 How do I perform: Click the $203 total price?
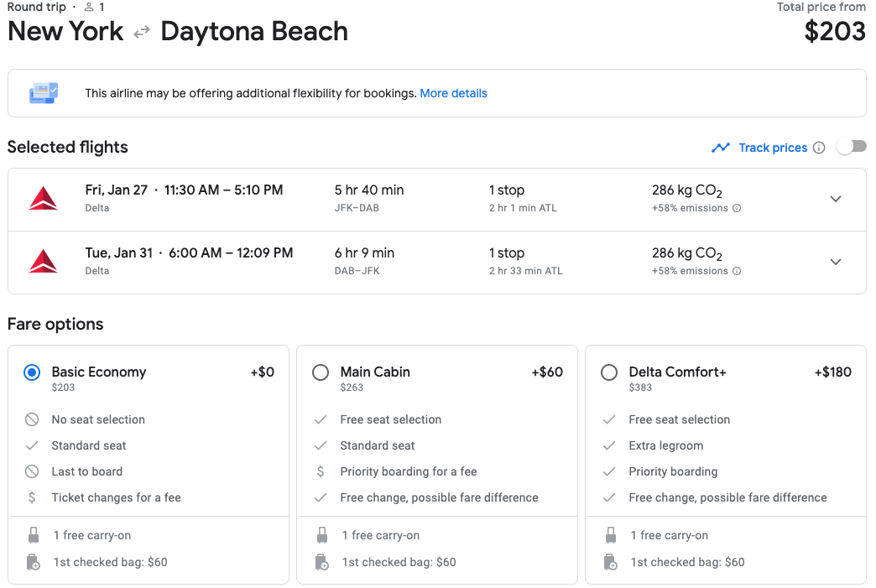(x=835, y=31)
